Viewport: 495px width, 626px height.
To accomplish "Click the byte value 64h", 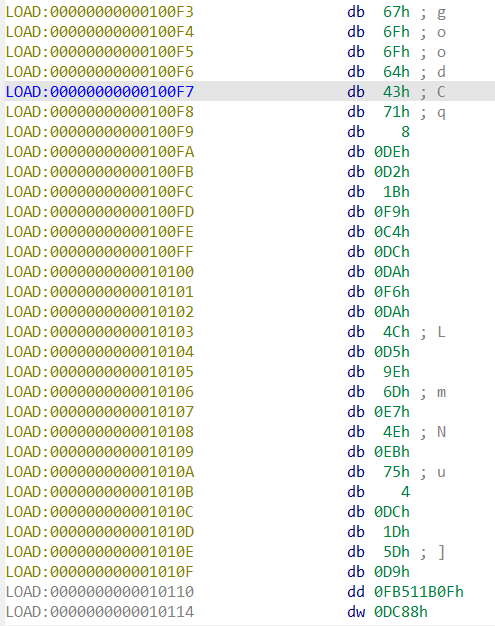I will click(396, 72).
